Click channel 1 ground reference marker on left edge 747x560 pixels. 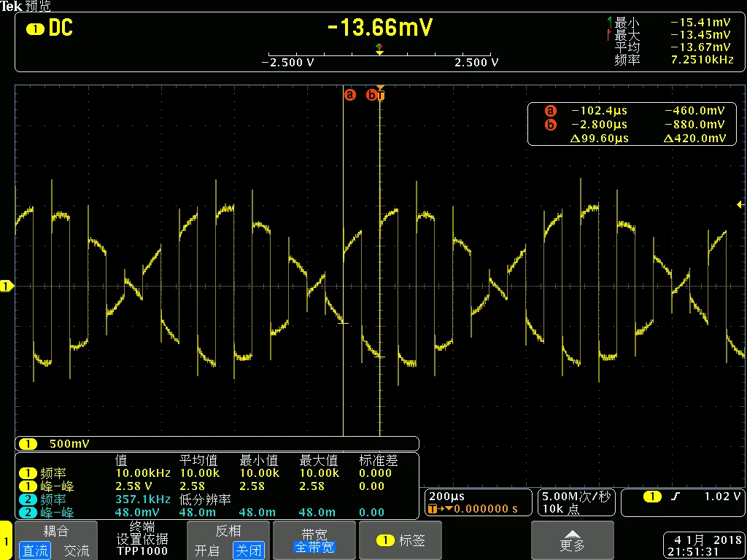[7, 287]
